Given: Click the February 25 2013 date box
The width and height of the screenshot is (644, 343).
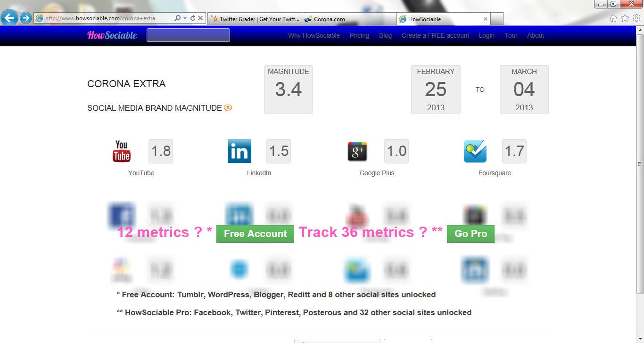Looking at the screenshot, I should (436, 90).
